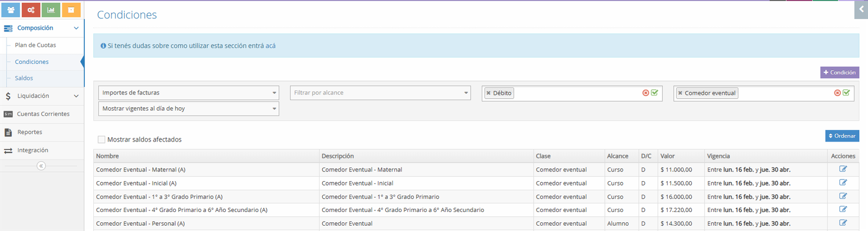
Task: Open Cuentas Corrientes menu item
Action: point(43,114)
